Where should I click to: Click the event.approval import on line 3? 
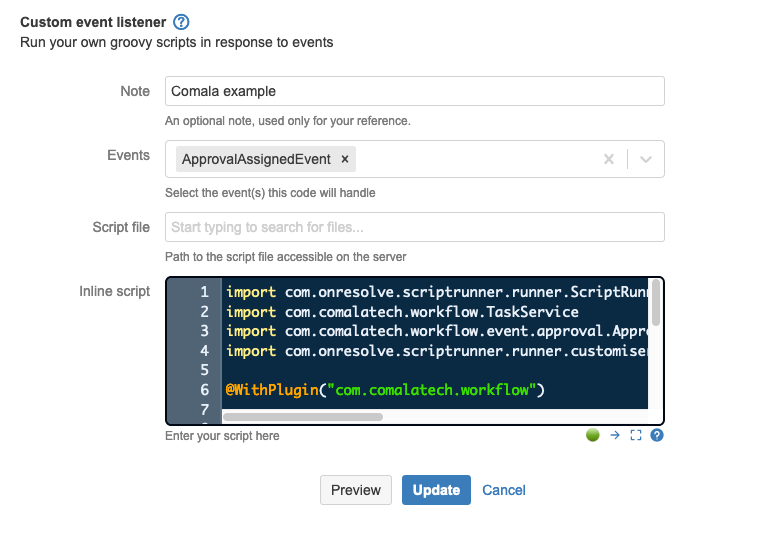coord(437,331)
